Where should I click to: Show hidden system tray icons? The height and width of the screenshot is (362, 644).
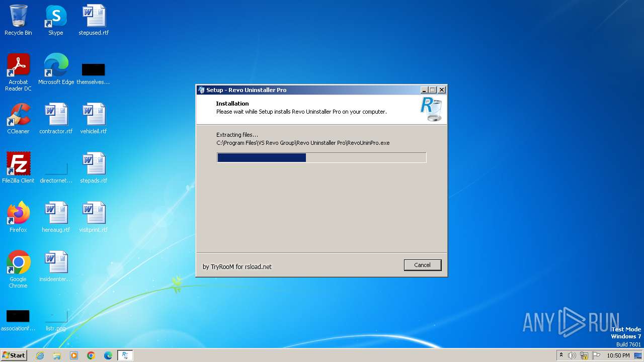[x=561, y=355]
